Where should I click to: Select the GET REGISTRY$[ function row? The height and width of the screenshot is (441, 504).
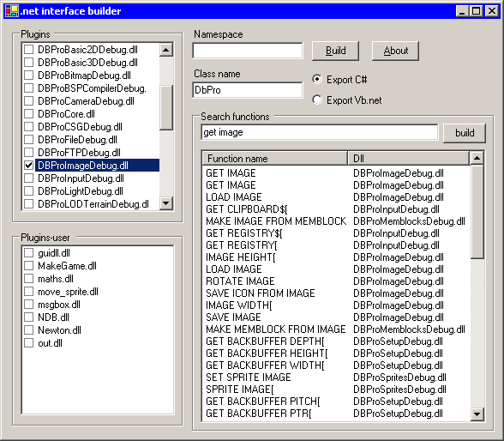click(x=337, y=233)
